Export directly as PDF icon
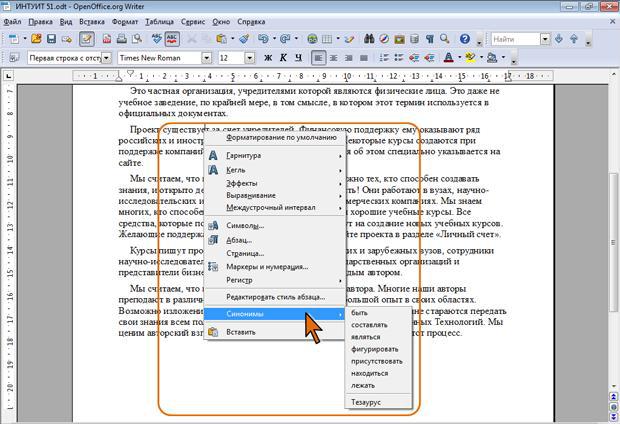 point(107,39)
